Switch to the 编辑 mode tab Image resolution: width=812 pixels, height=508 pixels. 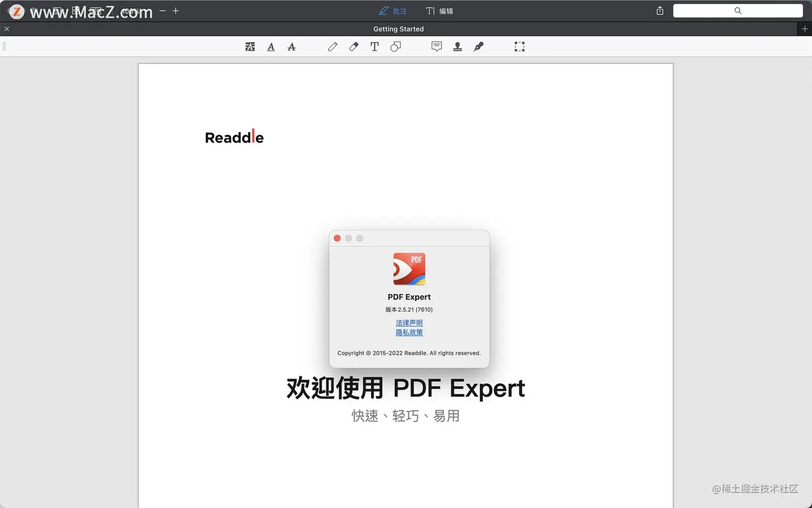(x=440, y=10)
